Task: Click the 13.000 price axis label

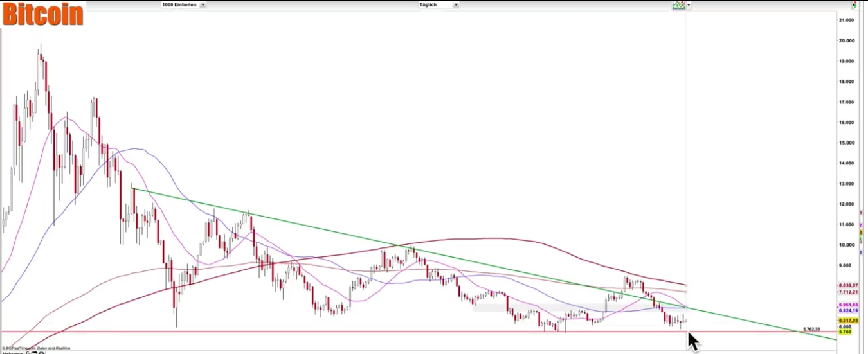Action: click(847, 184)
